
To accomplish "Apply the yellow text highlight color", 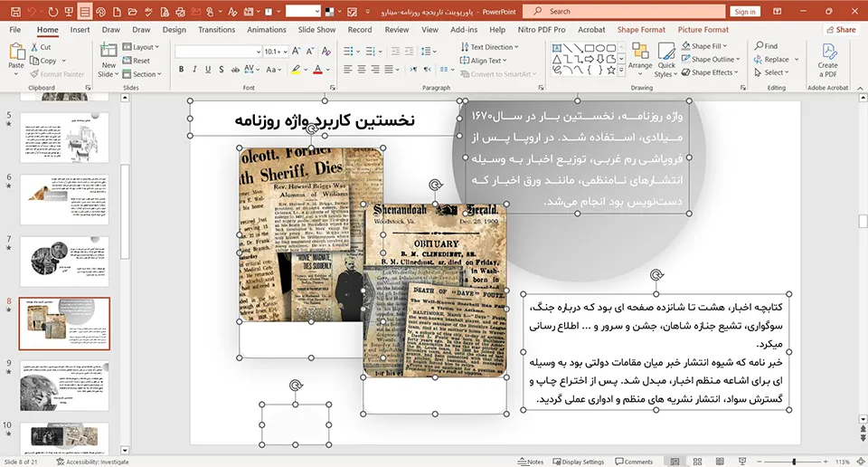I will point(297,70).
